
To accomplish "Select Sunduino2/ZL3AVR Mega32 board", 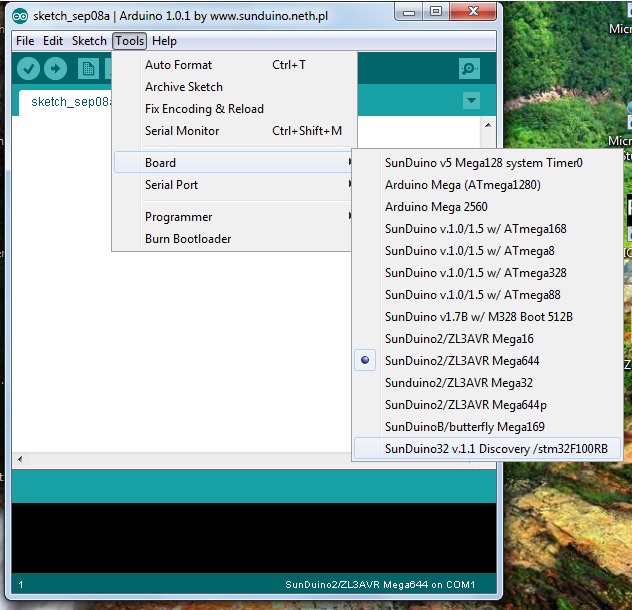I will 487,383.
